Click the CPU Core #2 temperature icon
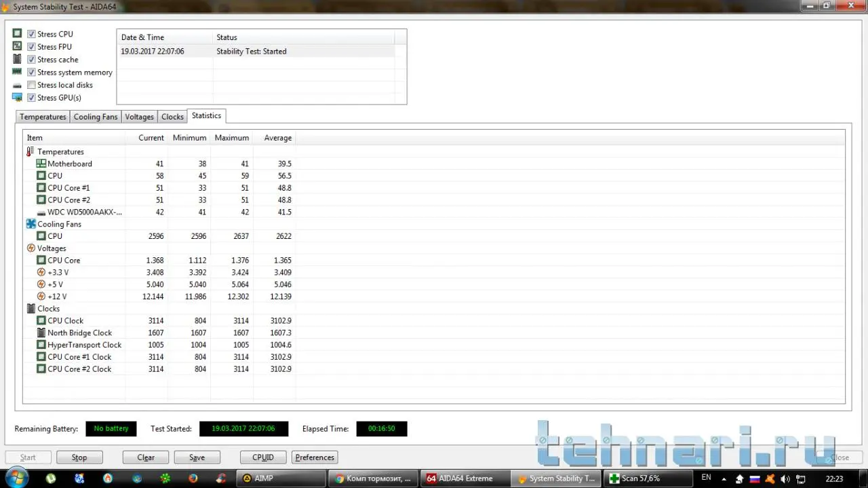 [41, 200]
